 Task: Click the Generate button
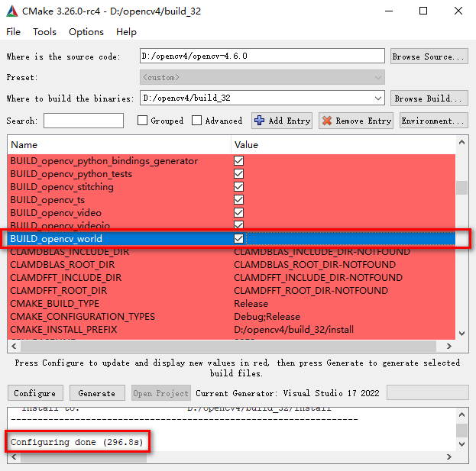(97, 393)
